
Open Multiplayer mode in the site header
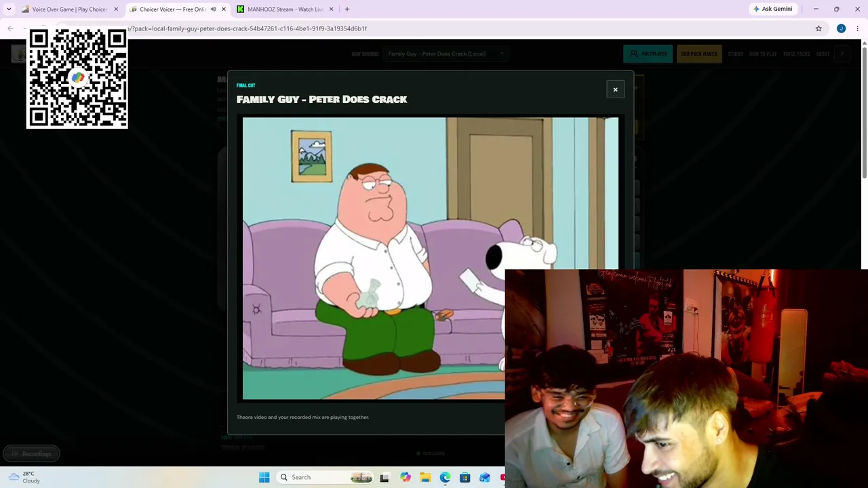[x=648, y=54]
